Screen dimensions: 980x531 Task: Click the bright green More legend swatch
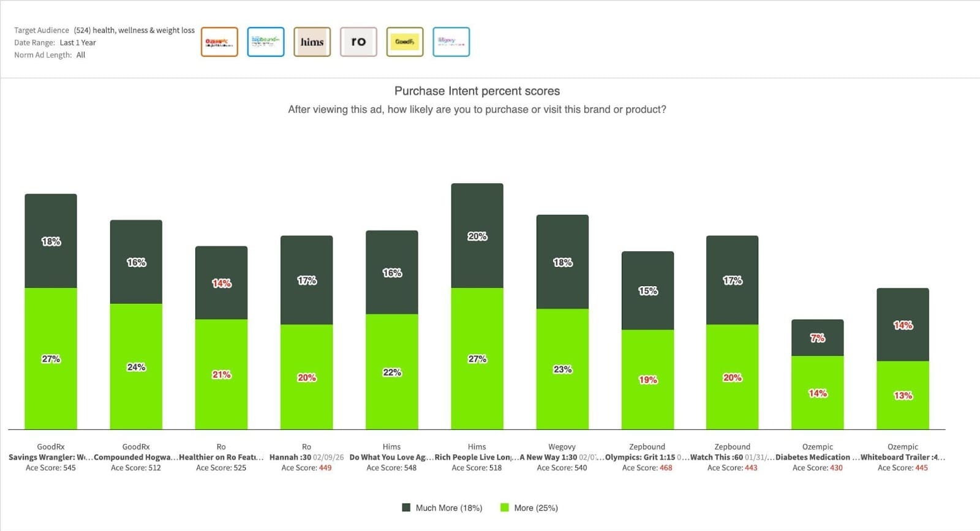click(505, 508)
